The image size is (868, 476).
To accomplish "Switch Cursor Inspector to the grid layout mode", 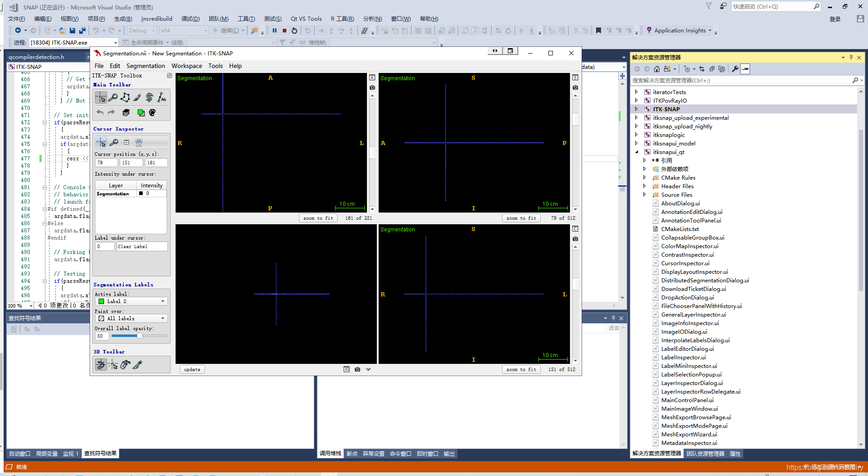I will [126, 142].
